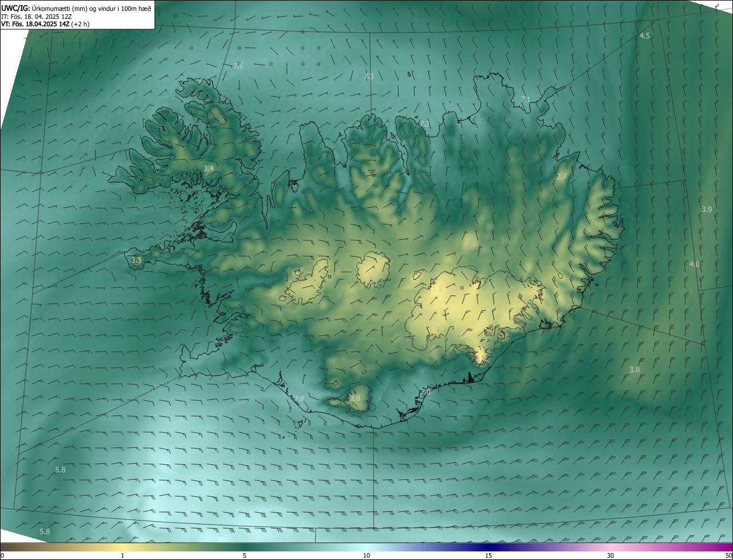Select the 3.8 label southeast of Iceland
This screenshot has width=733, height=560.
pyautogui.click(x=635, y=370)
